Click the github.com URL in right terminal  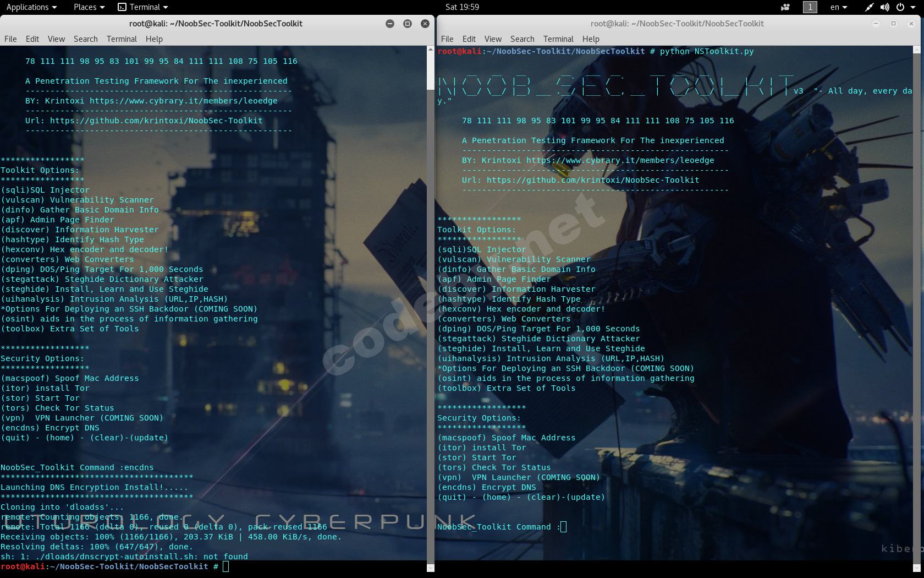[593, 180]
